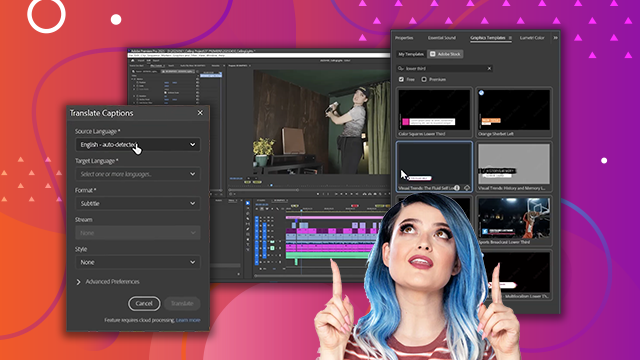Switch to Export mode in Premiere header
The image size is (640, 360).
156,60
